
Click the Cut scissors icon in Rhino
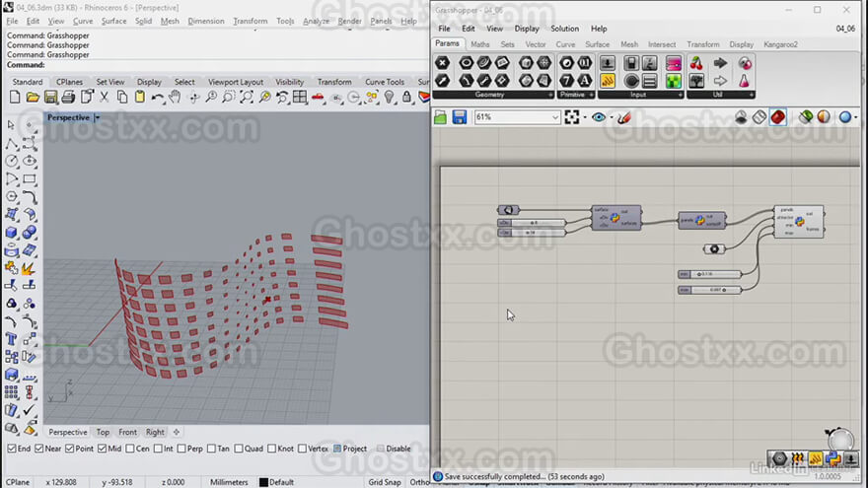coord(105,98)
